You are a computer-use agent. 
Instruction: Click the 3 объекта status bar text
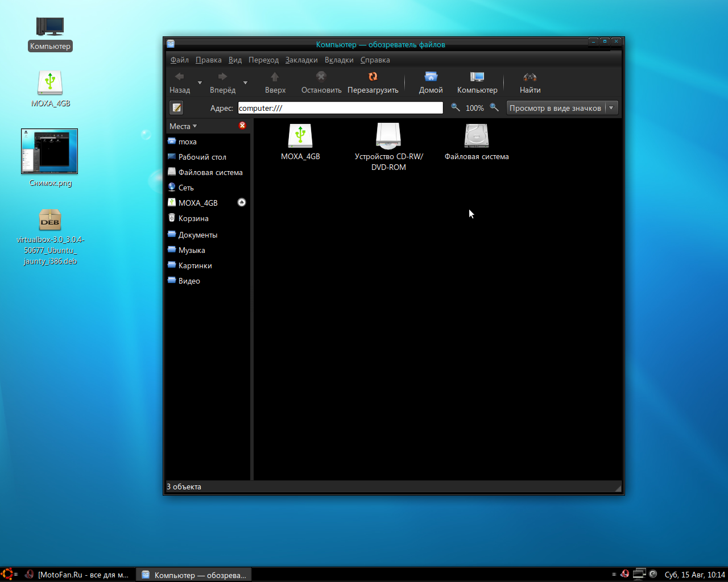click(184, 487)
